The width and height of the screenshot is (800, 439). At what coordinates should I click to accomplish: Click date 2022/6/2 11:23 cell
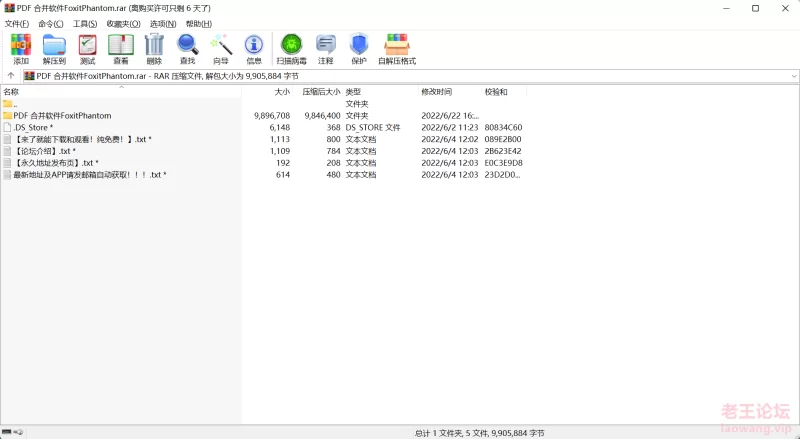click(449, 127)
